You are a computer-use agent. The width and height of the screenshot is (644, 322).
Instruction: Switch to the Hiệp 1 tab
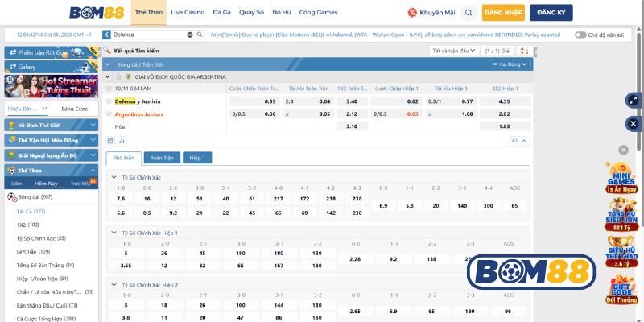tap(197, 158)
